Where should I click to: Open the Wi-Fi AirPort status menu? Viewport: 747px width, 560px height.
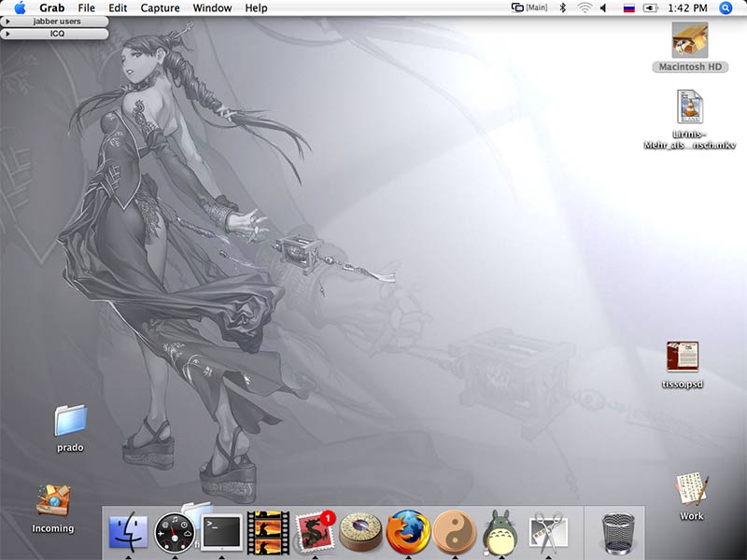pyautogui.click(x=585, y=7)
